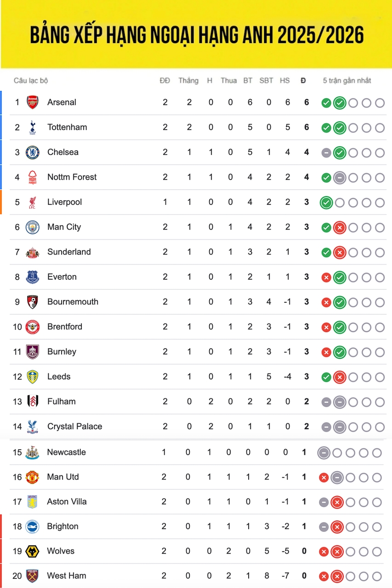Viewport: 392px width, 588px height.
Task: Click the Arsenal club crest
Action: (x=33, y=102)
